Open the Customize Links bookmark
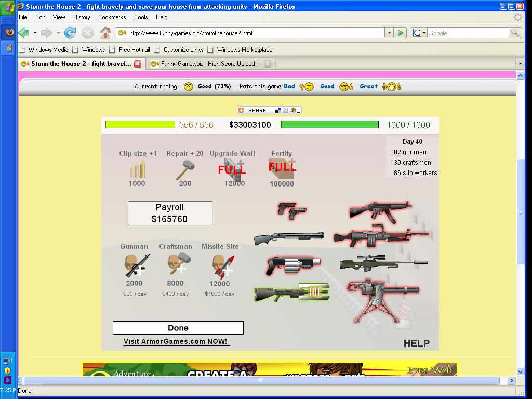The height and width of the screenshot is (399, 532). point(179,49)
